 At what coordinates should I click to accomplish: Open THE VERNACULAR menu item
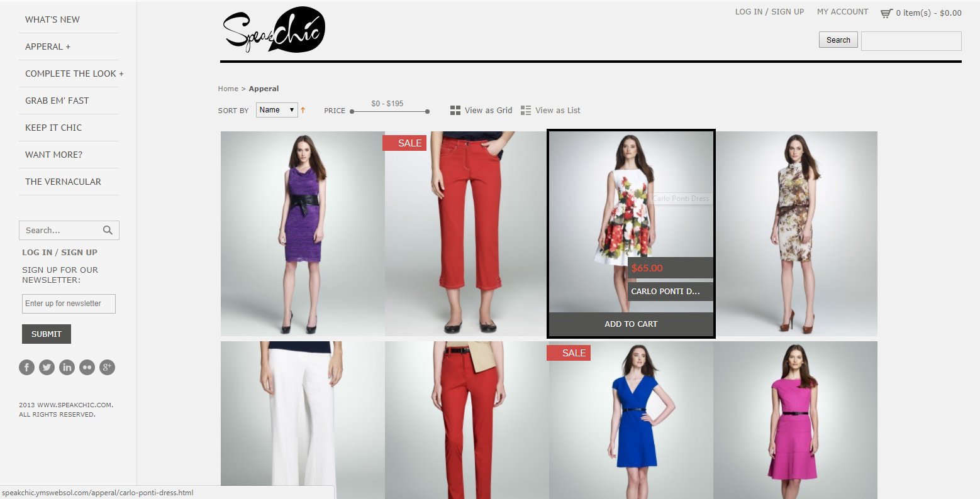click(63, 182)
